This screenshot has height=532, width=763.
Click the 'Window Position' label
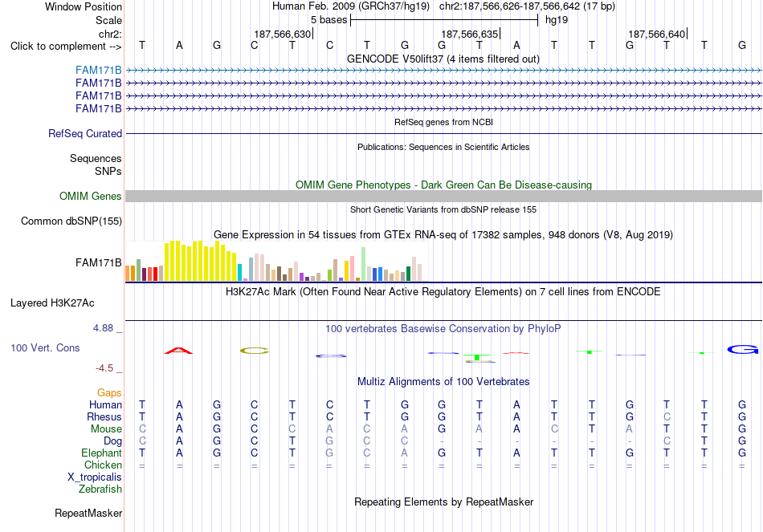[84, 6]
